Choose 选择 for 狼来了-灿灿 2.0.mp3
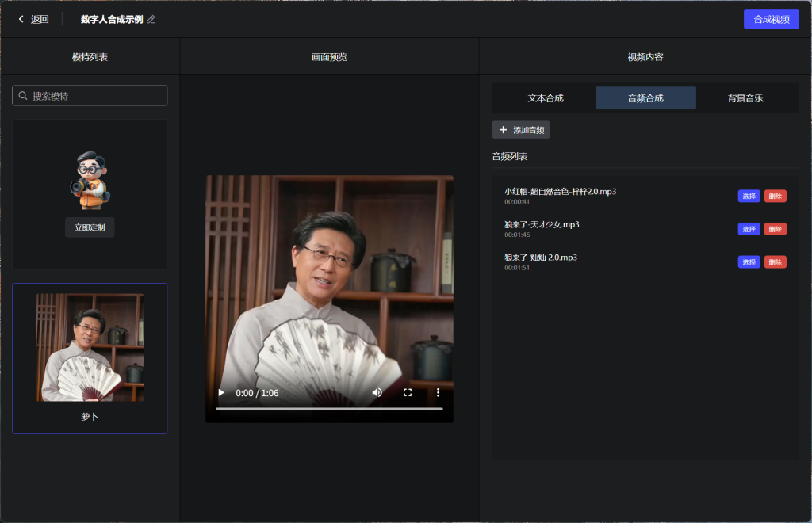The width and height of the screenshot is (812, 523). pyautogui.click(x=749, y=262)
